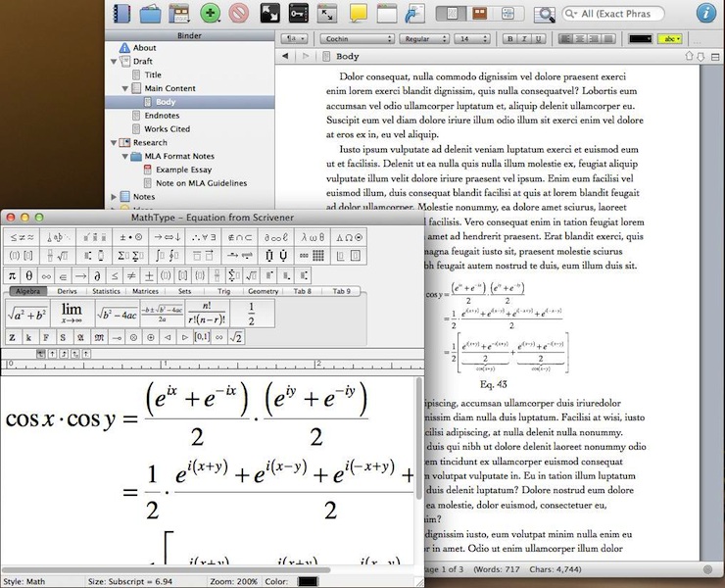Toggle underline formatting in the format bar

pyautogui.click(x=538, y=38)
